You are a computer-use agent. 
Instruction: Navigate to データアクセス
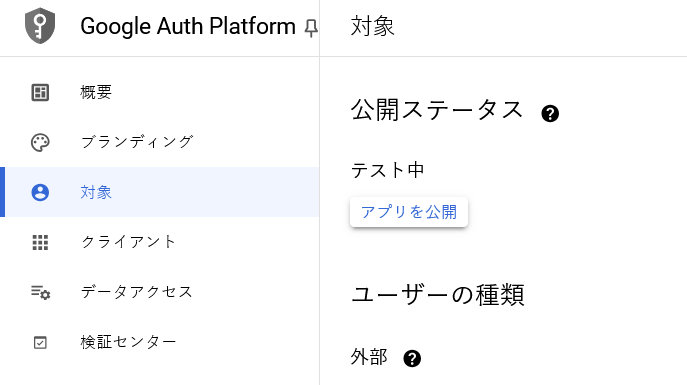pos(159,292)
